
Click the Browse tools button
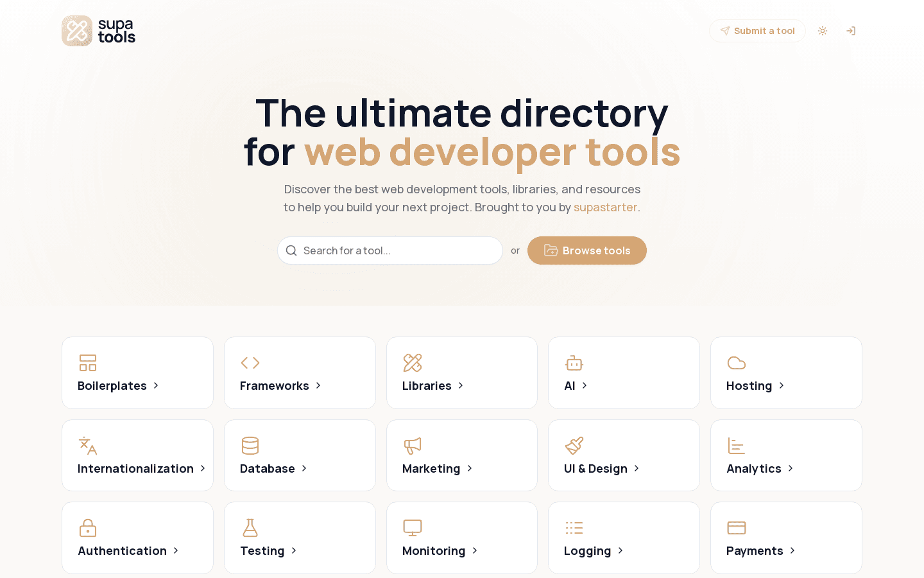tap(586, 250)
